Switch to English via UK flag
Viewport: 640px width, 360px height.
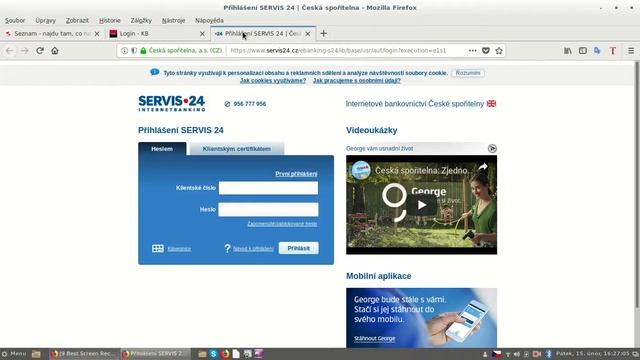coord(491,104)
